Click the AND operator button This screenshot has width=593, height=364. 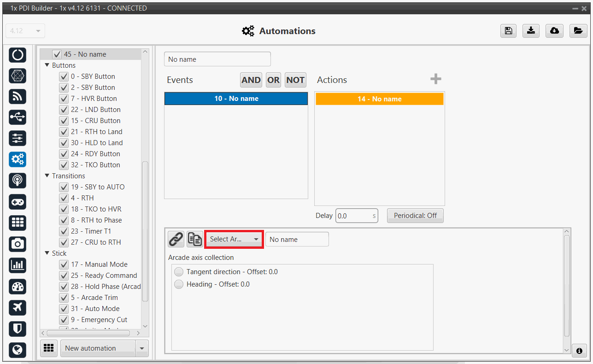[x=251, y=80]
